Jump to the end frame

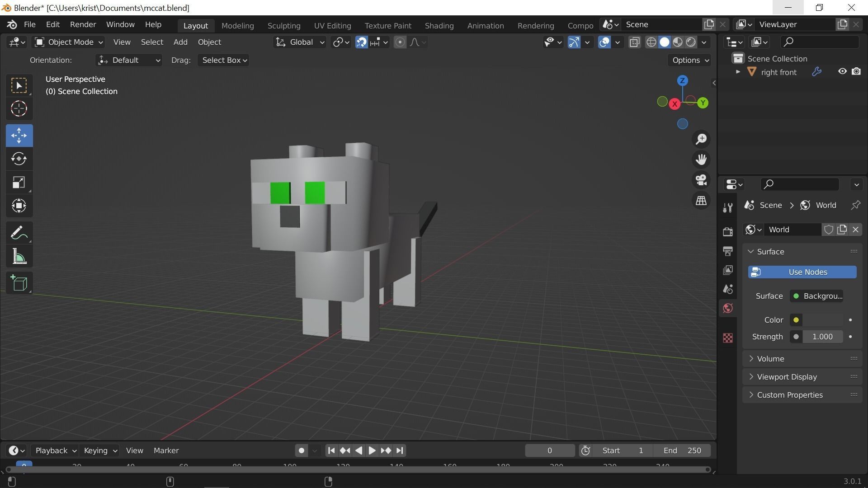400,450
